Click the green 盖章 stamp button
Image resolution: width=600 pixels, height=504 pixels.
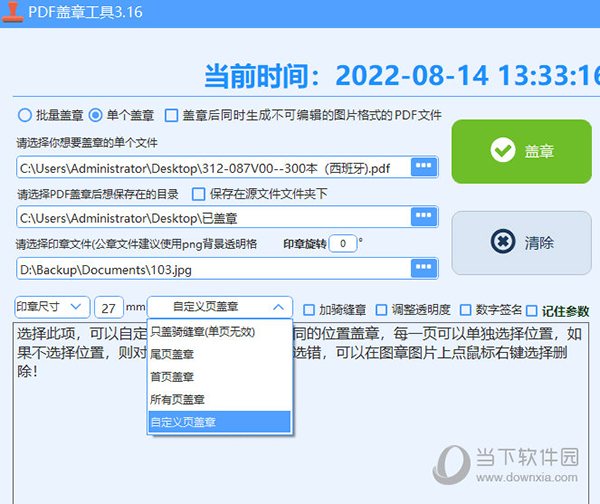[522, 152]
